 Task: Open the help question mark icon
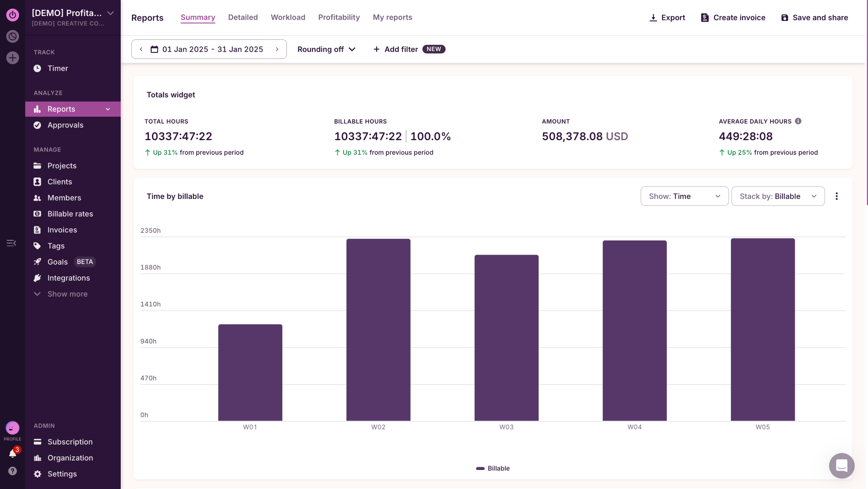pyautogui.click(x=13, y=471)
